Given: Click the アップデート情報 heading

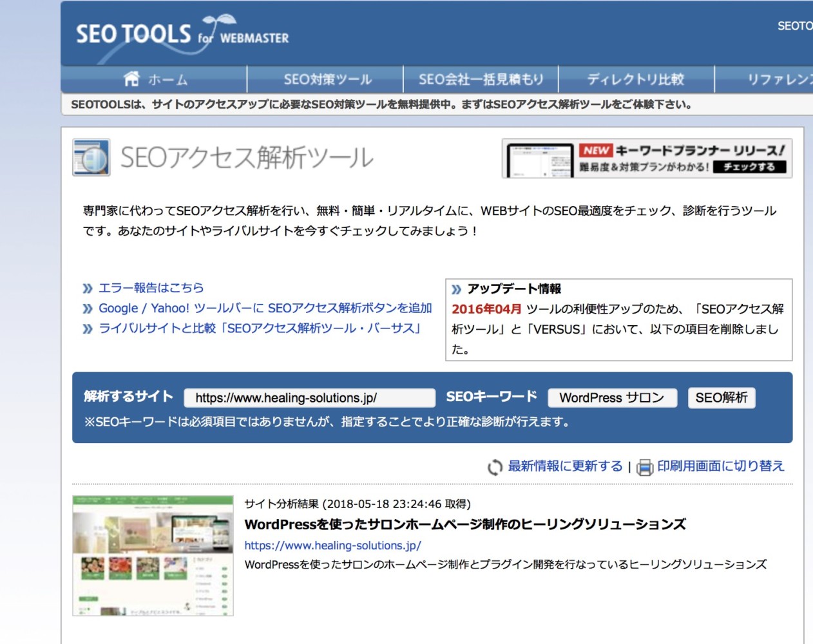Looking at the screenshot, I should coord(514,289).
